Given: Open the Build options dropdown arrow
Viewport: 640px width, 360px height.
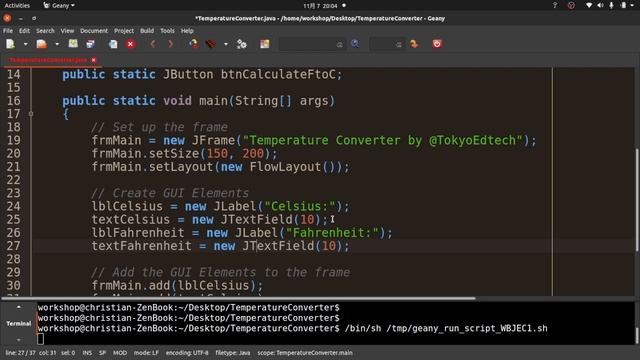Looking at the screenshot, I should [226, 44].
